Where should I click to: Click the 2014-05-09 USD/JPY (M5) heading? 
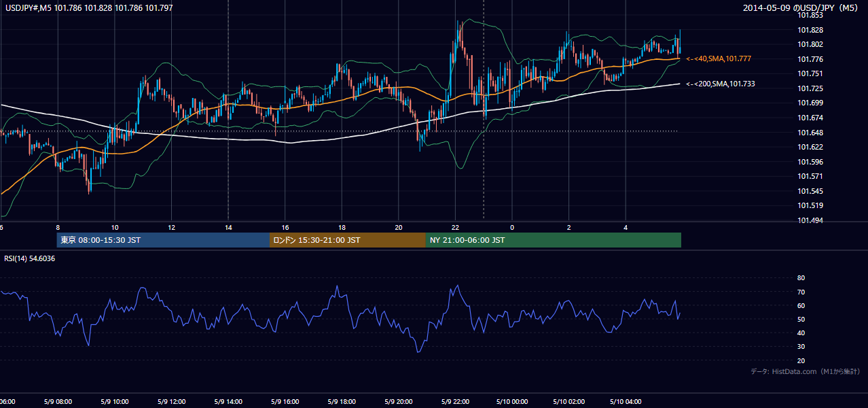(x=801, y=7)
